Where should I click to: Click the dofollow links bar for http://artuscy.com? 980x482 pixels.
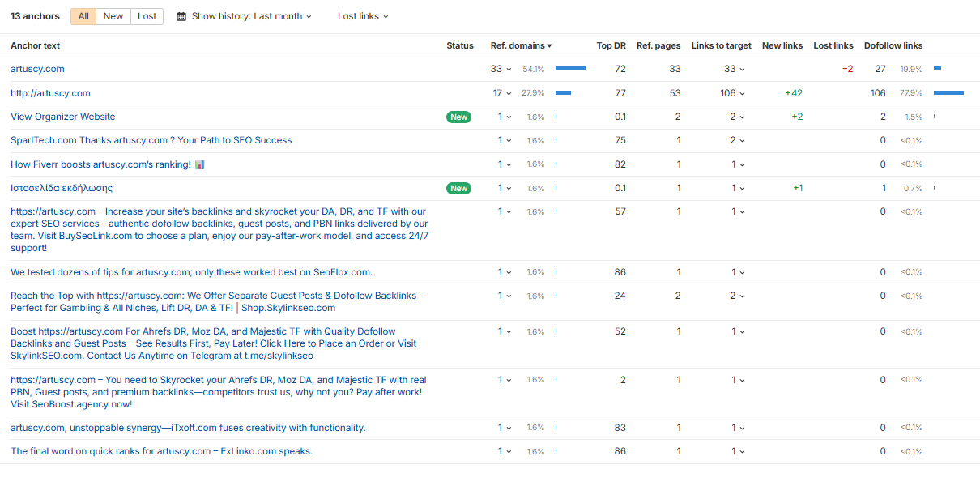tap(948, 93)
